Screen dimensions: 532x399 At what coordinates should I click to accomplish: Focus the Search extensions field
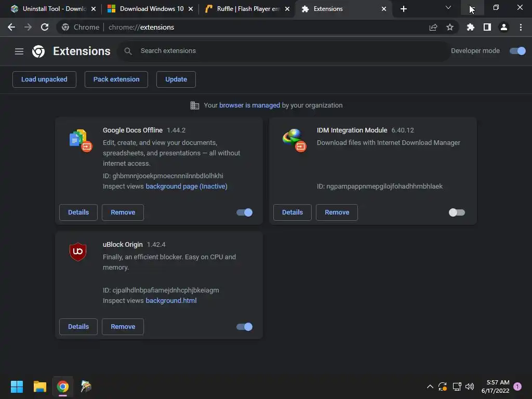(283, 51)
